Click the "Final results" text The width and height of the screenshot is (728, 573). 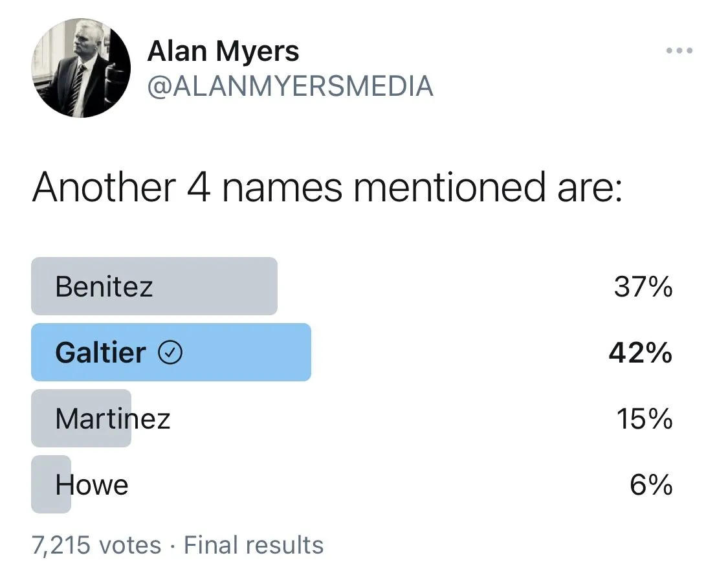(x=254, y=545)
